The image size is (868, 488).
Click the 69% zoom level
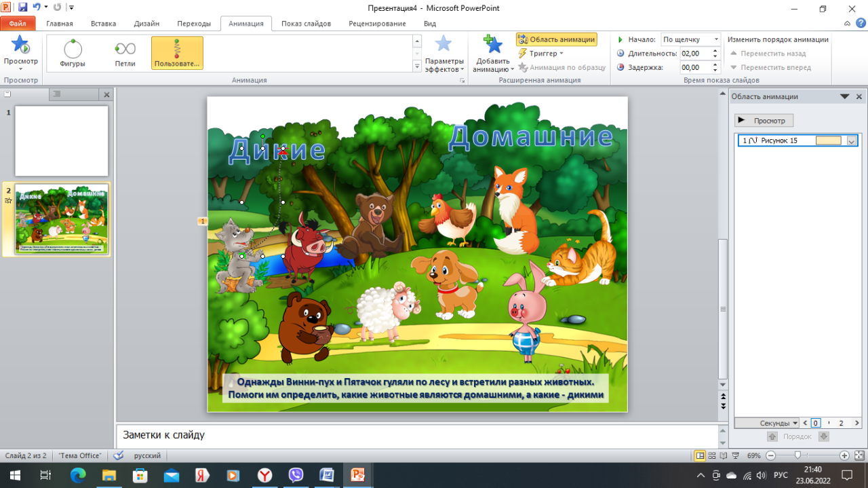(753, 455)
